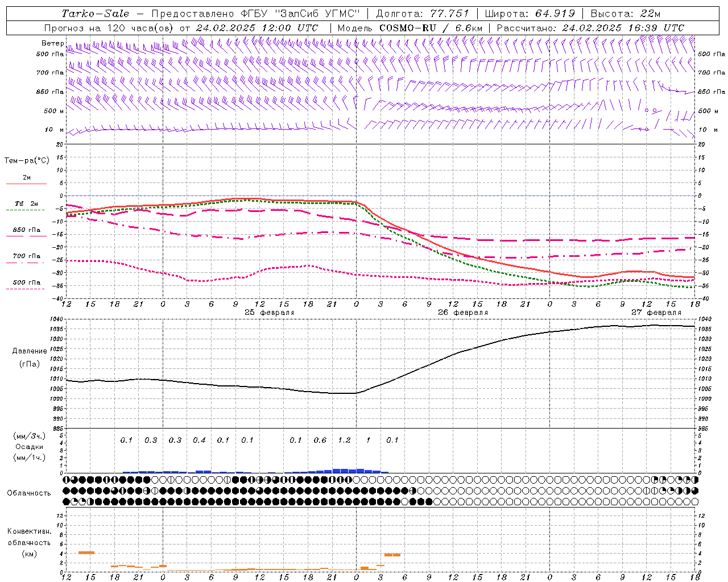Select the 1.2 precipitation value
This screenshot has width=728, height=582.
click(x=344, y=440)
